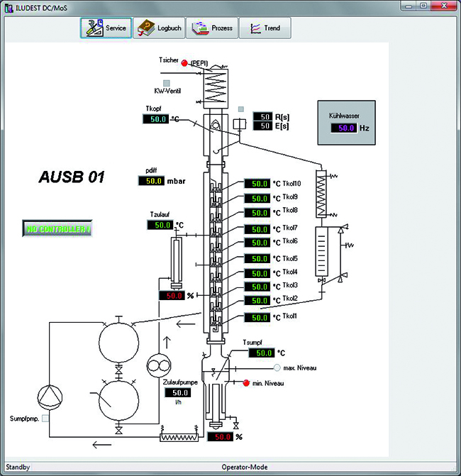Click the distillate cooler coil symbol

pos(321,194)
